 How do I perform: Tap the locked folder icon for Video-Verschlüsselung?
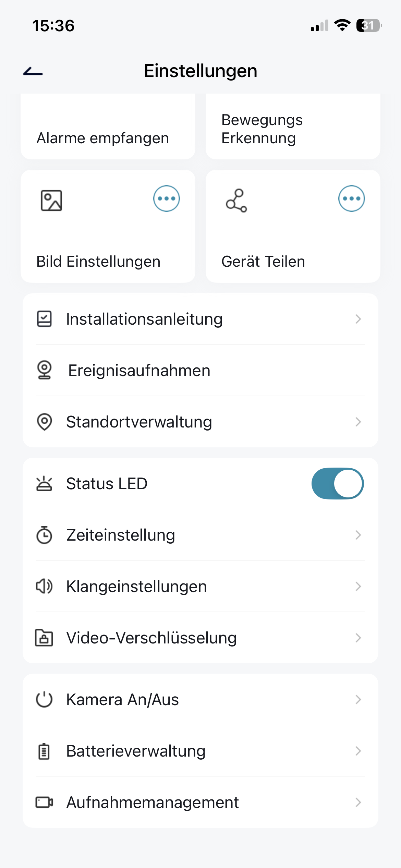44,638
